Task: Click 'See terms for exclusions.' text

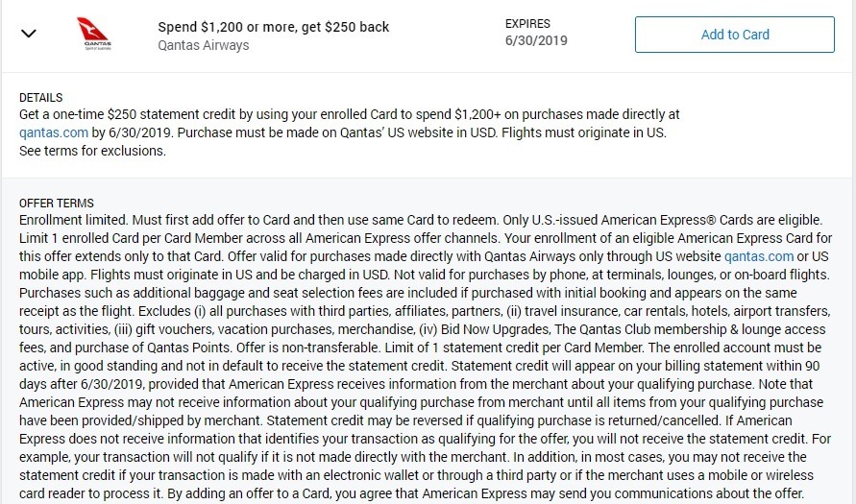Action: tap(92, 151)
